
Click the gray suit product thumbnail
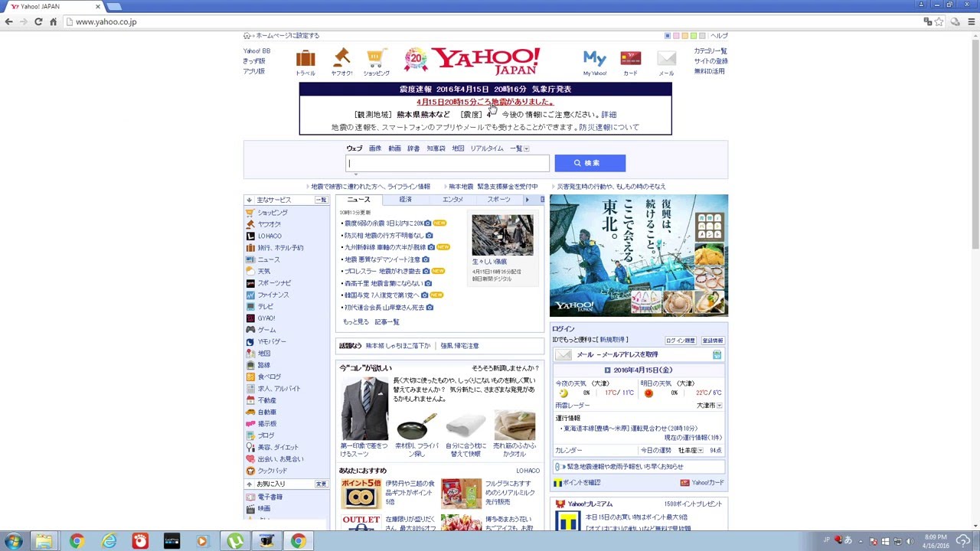[364, 409]
